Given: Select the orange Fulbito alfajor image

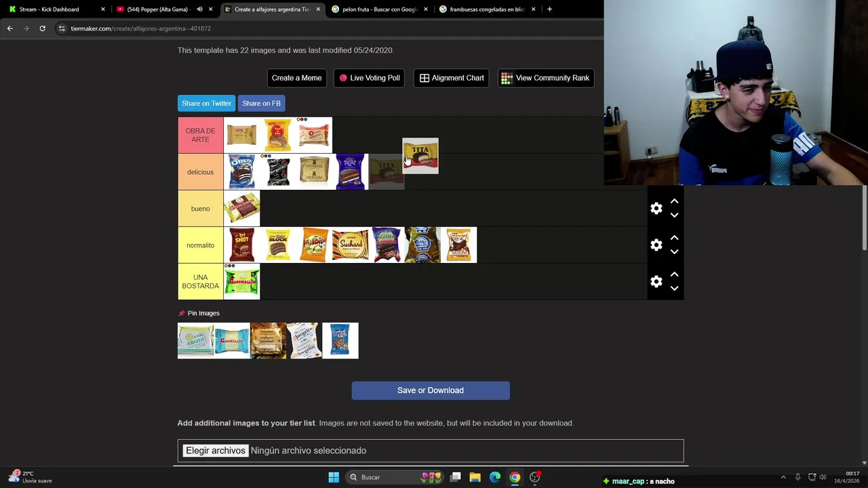Looking at the screenshot, I should pyautogui.click(x=314, y=245).
